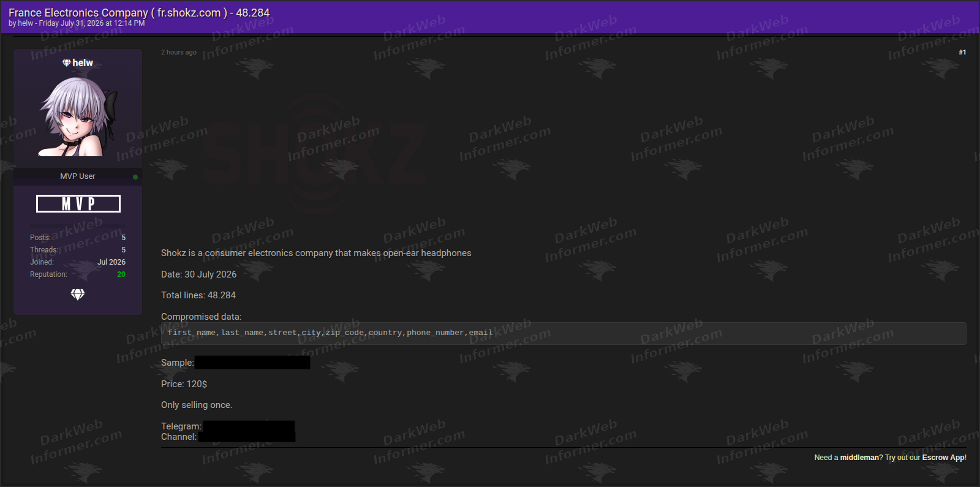Click the 'Threads:' label in user panel
This screenshot has height=487, width=980.
tap(45, 250)
